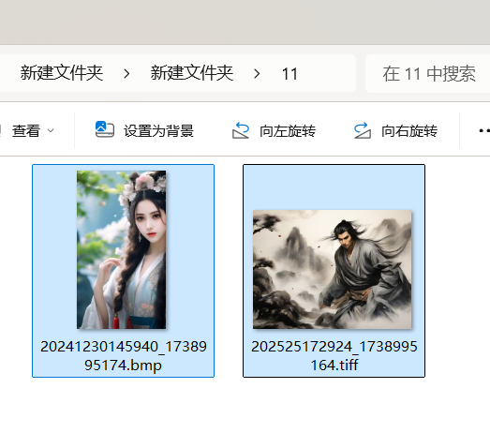
Task: Click the 20241230145940_1738995174.bmp filename
Action: (x=123, y=356)
